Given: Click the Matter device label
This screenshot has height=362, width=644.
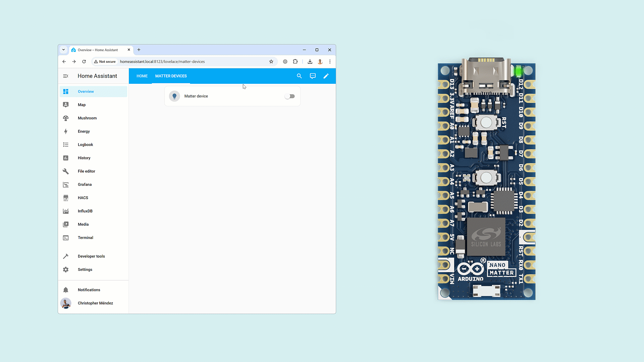Looking at the screenshot, I should (196, 96).
